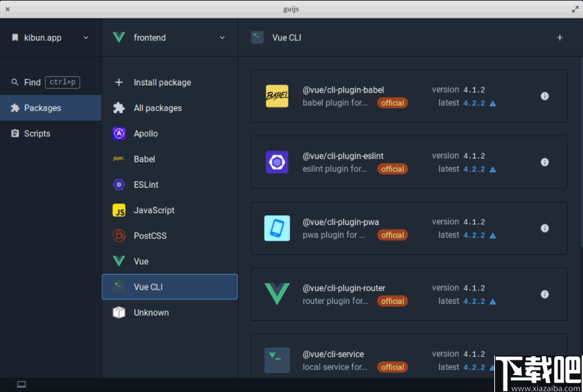Click the ESLint hexagon package icon
Image resolution: width=583 pixels, height=392 pixels.
click(x=277, y=162)
